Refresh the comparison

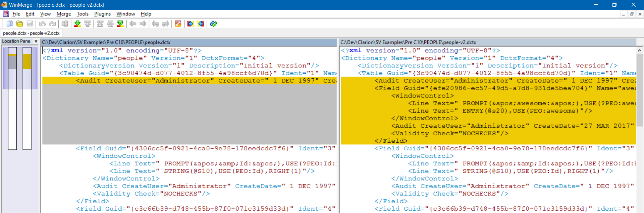tap(213, 24)
